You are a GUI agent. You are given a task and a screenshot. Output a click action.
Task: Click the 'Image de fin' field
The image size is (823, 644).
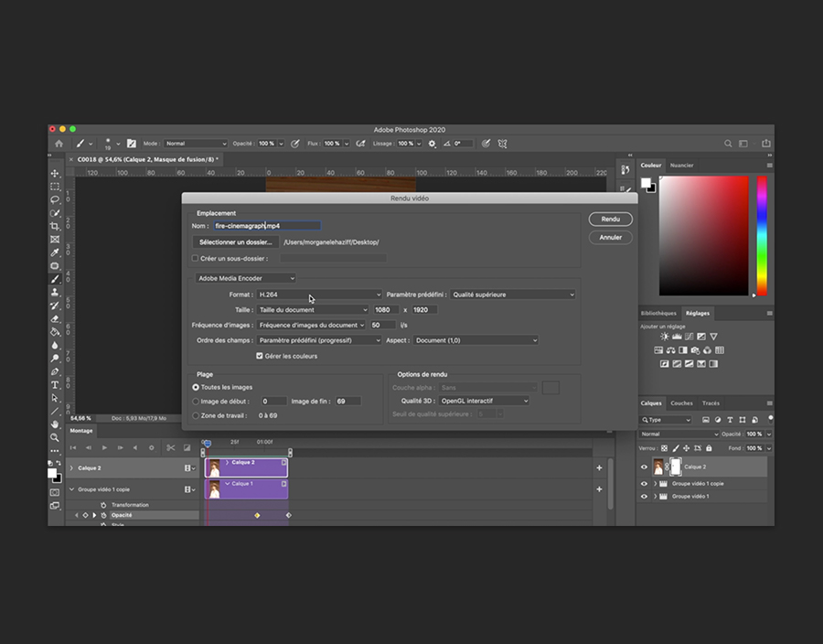(x=348, y=401)
